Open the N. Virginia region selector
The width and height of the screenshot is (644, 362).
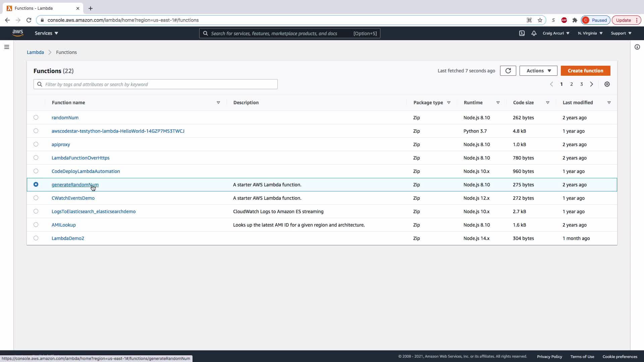[x=590, y=33]
